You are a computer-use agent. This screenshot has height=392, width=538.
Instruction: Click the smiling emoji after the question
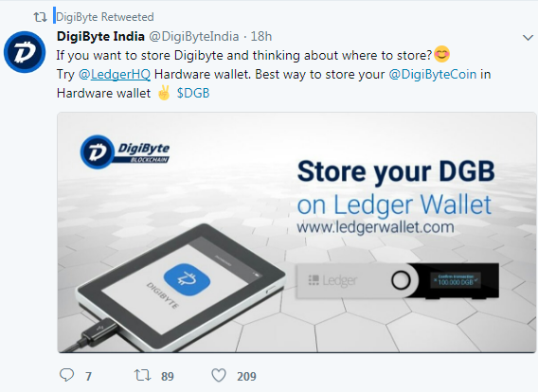(442, 55)
